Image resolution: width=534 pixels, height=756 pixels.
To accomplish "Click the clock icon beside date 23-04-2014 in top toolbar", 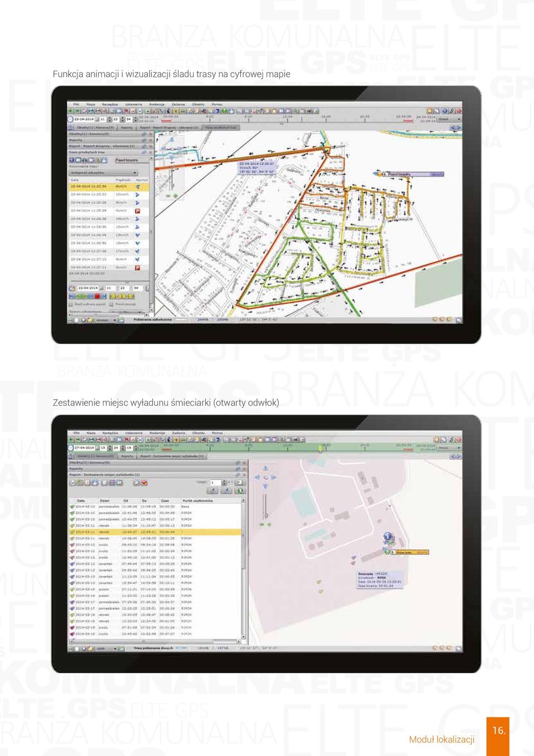I will tap(70, 119).
